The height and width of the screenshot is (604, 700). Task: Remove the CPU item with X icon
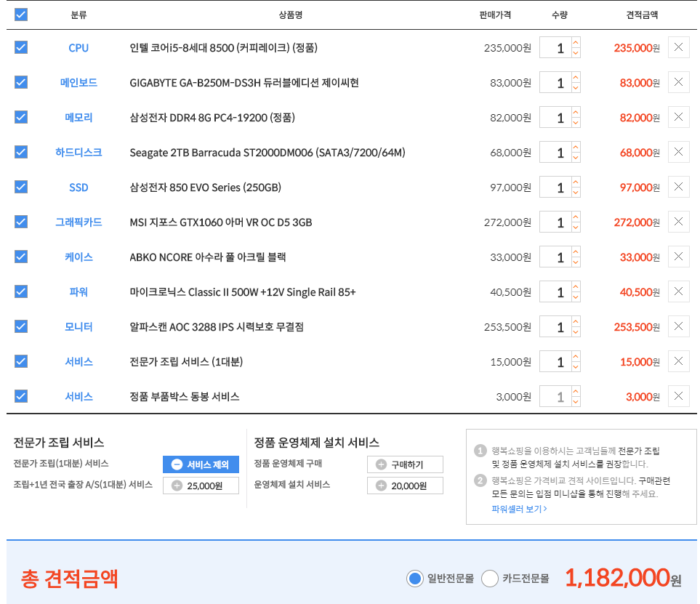[x=678, y=47]
